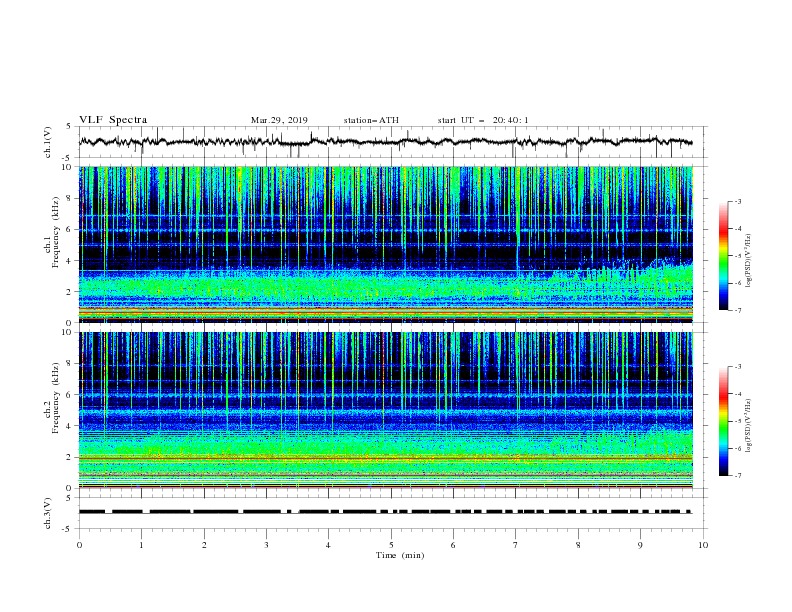
Task: Select the "start UT = 20:40: 1" text
Action: 483,120
